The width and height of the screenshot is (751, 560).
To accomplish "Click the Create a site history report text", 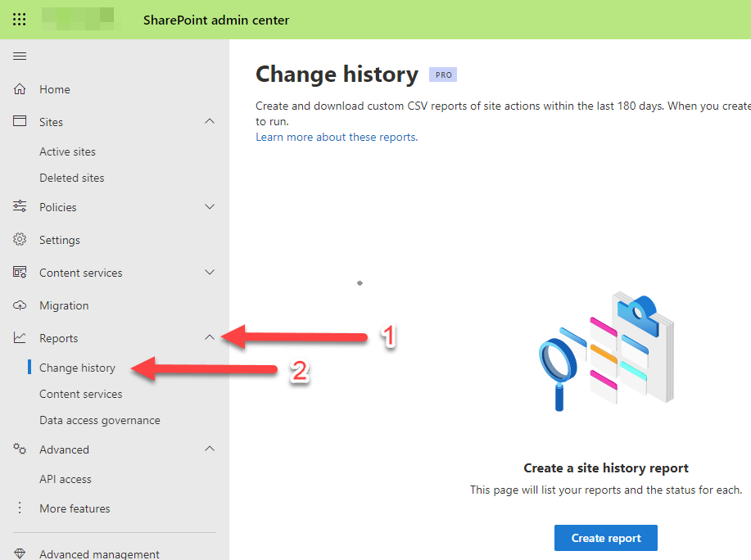I will 606,468.
